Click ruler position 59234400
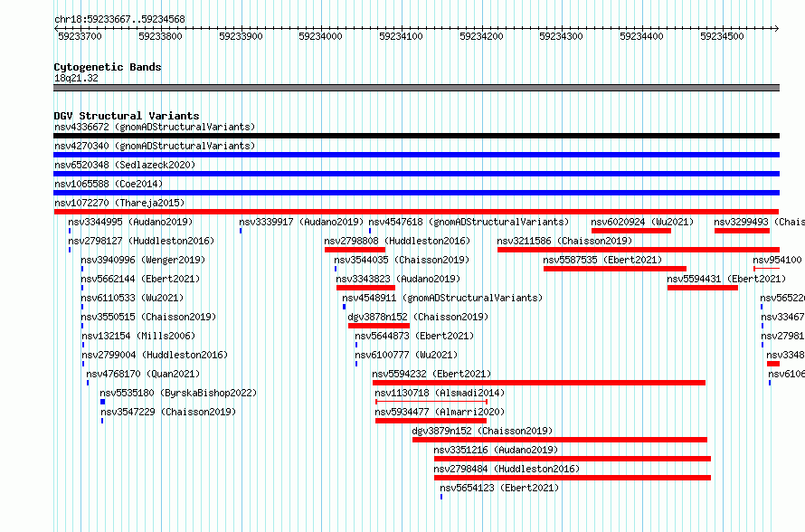 641,36
